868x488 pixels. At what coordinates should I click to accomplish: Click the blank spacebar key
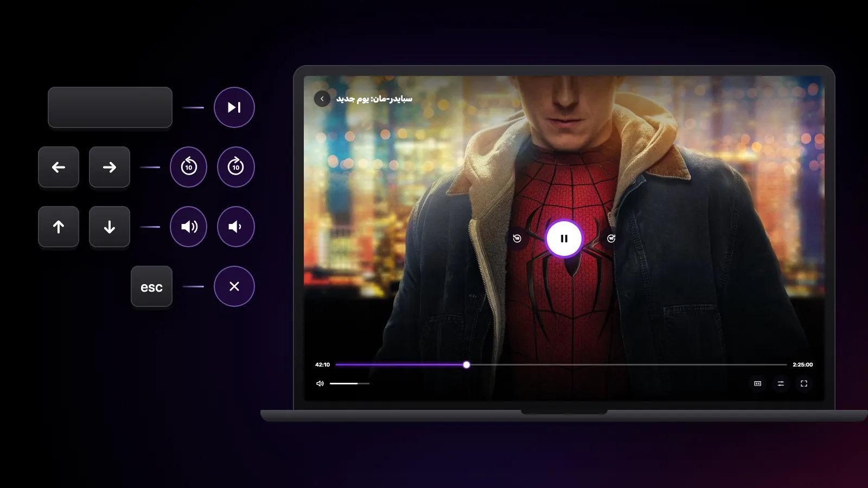pos(110,107)
